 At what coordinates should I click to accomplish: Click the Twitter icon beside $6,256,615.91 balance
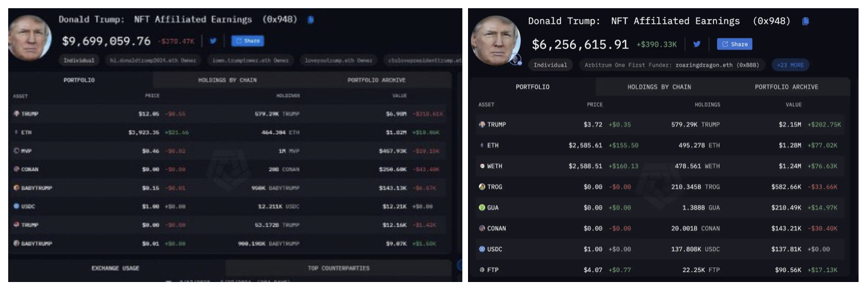[697, 44]
